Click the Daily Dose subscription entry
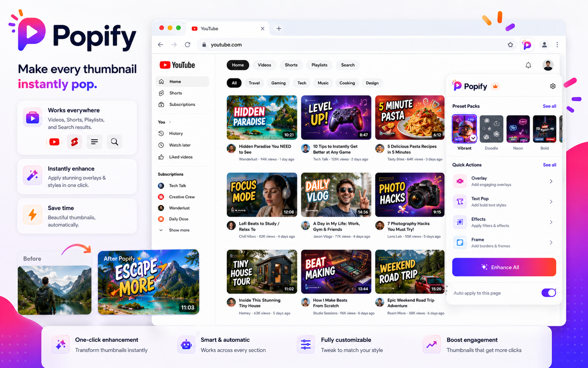Viewport: 588px width, 368px height. tap(174, 219)
